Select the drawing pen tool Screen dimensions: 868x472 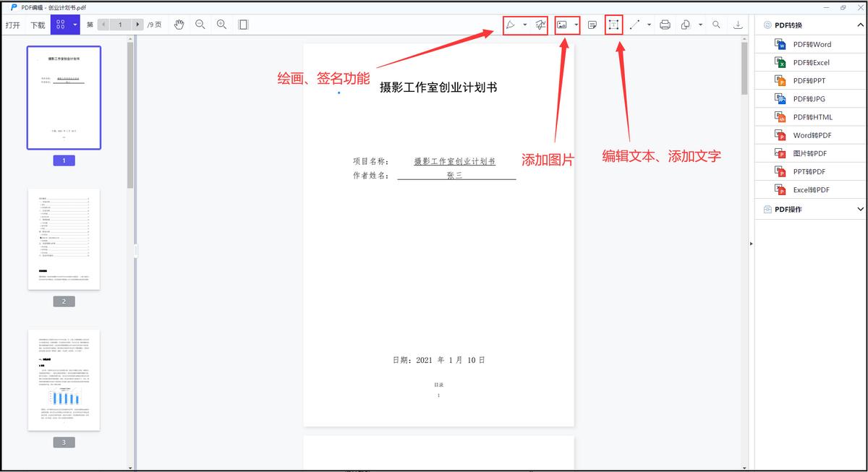click(x=509, y=25)
